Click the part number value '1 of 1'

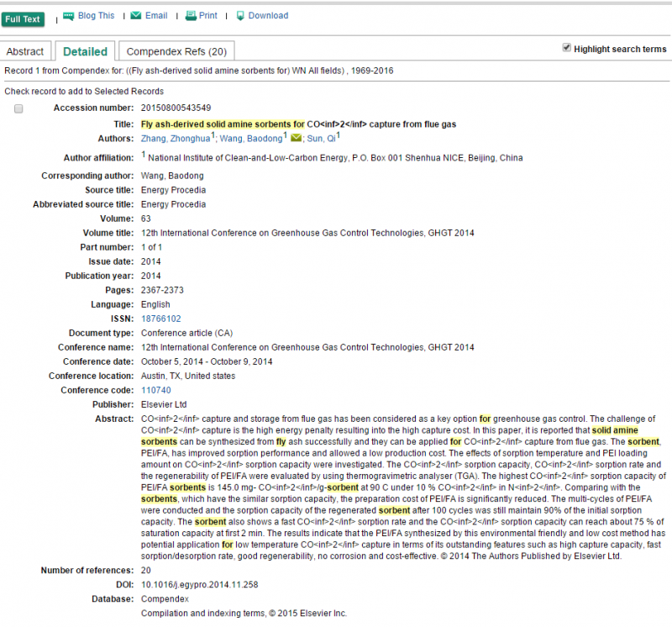pos(152,247)
